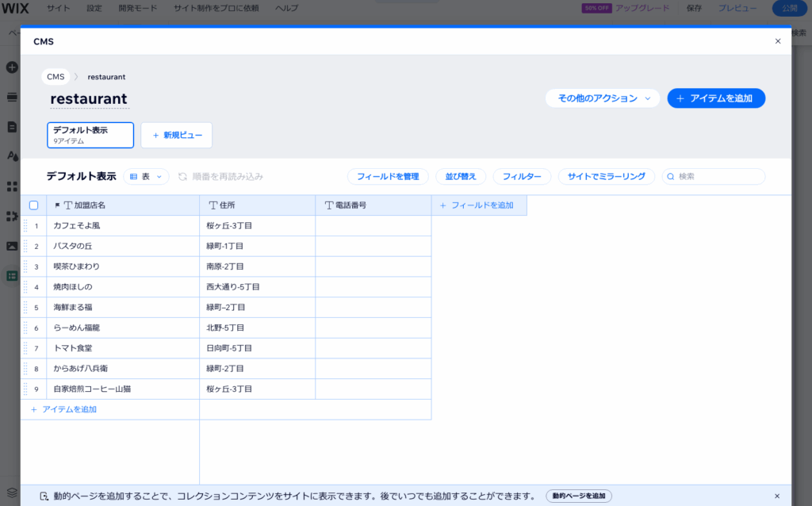Click the blue アイテムを追加 button

pyautogui.click(x=716, y=98)
